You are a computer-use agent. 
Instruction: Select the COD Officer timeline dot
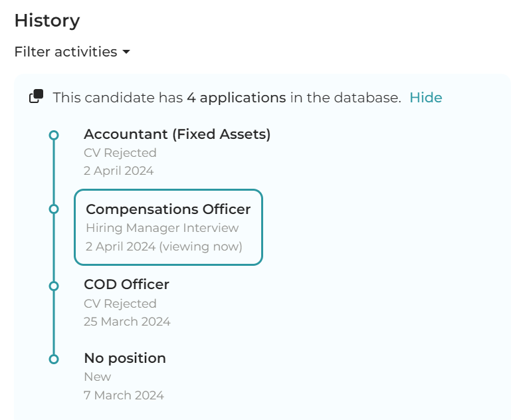[54, 286]
